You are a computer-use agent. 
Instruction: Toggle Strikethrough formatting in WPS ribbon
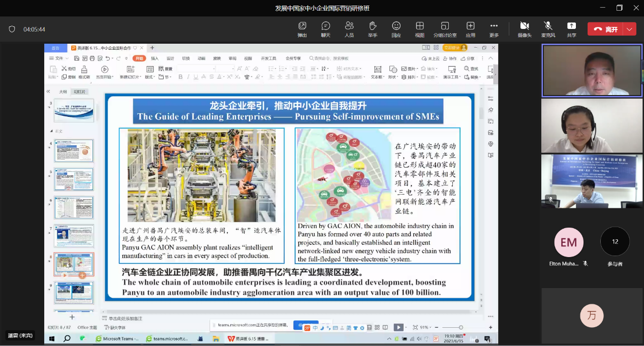click(x=204, y=77)
